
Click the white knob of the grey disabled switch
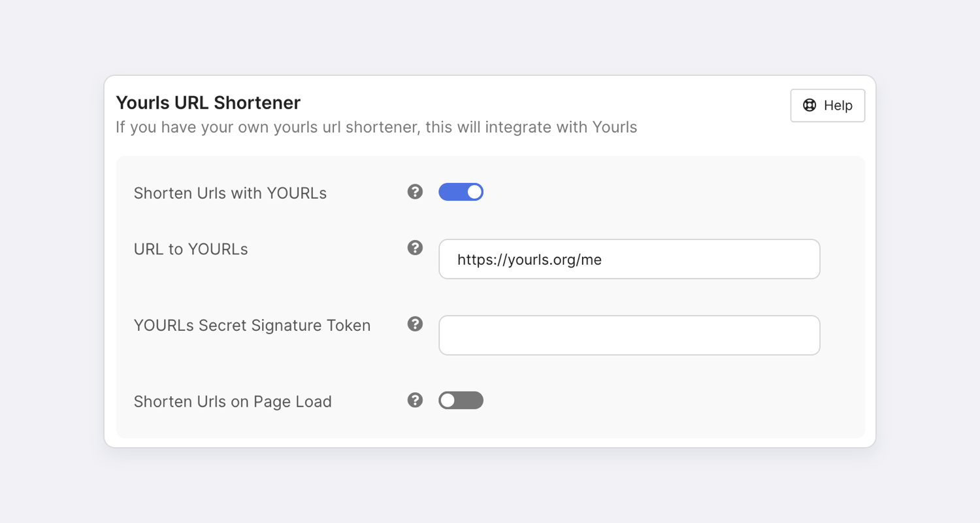448,400
